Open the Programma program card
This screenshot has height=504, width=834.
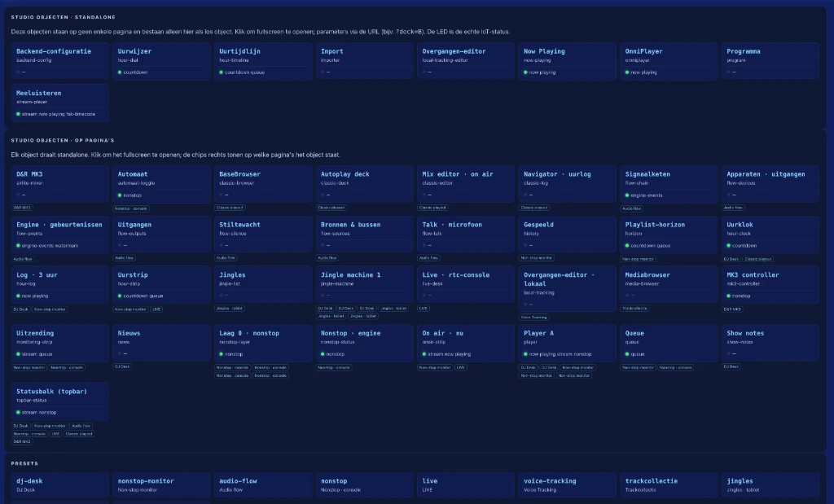point(770,61)
